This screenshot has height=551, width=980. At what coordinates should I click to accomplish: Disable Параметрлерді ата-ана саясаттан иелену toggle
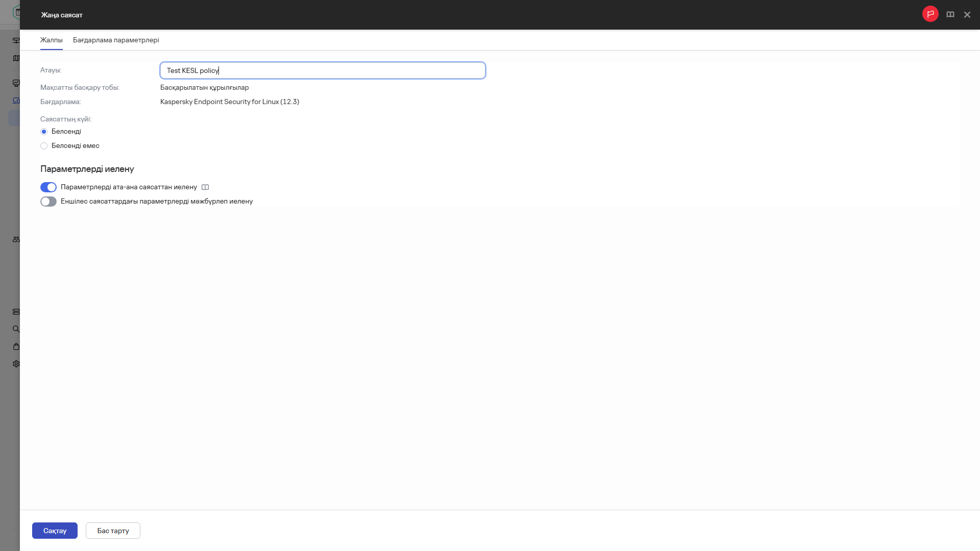click(48, 187)
